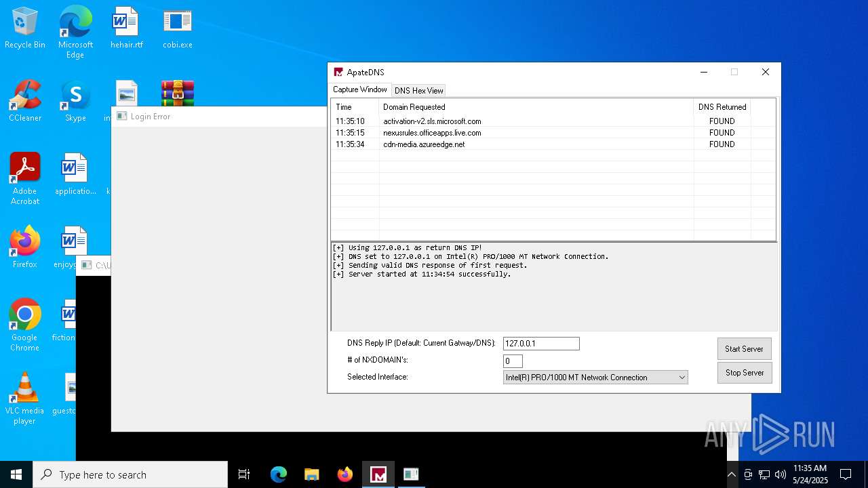This screenshot has width=868, height=488.
Task: Click the taskbar search box
Action: tap(130, 474)
